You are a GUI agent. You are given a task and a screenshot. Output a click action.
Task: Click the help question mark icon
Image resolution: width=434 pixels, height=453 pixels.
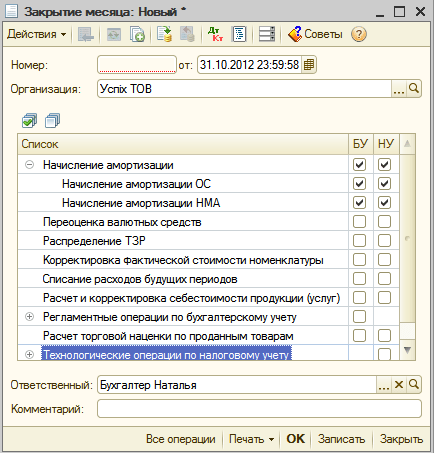[x=359, y=34]
